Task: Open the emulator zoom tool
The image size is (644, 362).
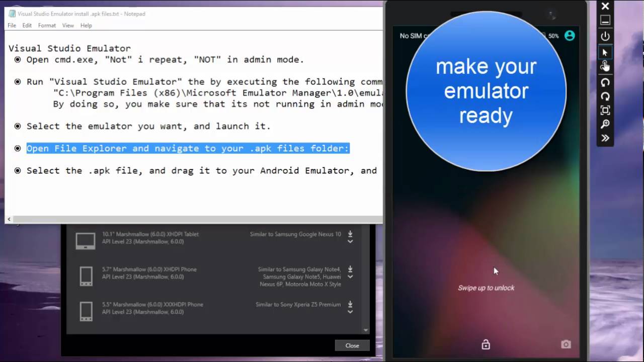Action: pos(605,124)
